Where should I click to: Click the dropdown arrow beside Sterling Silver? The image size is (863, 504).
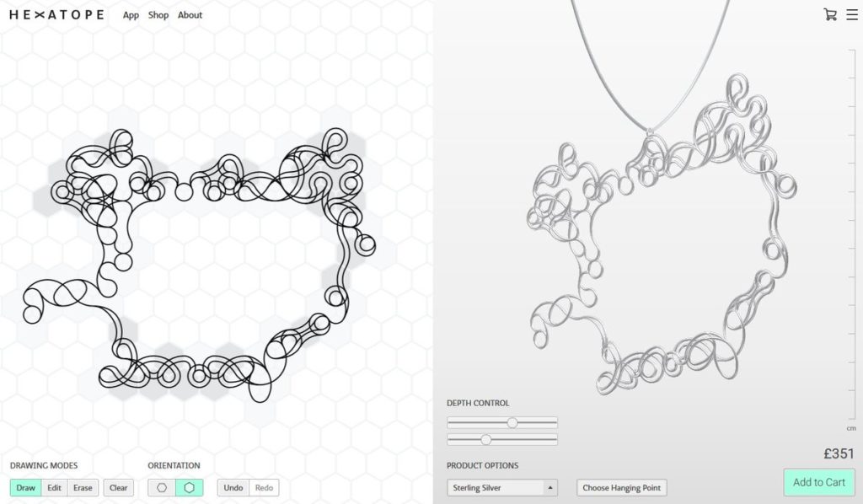549,487
